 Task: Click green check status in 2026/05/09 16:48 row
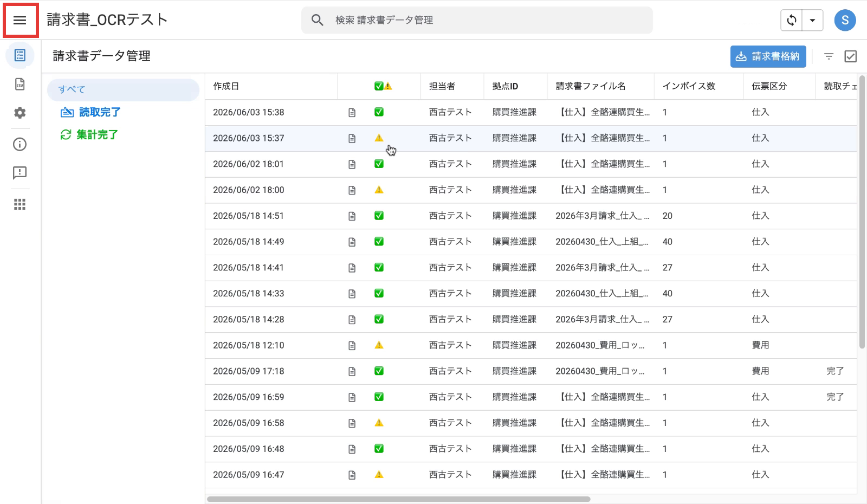pyautogui.click(x=379, y=449)
